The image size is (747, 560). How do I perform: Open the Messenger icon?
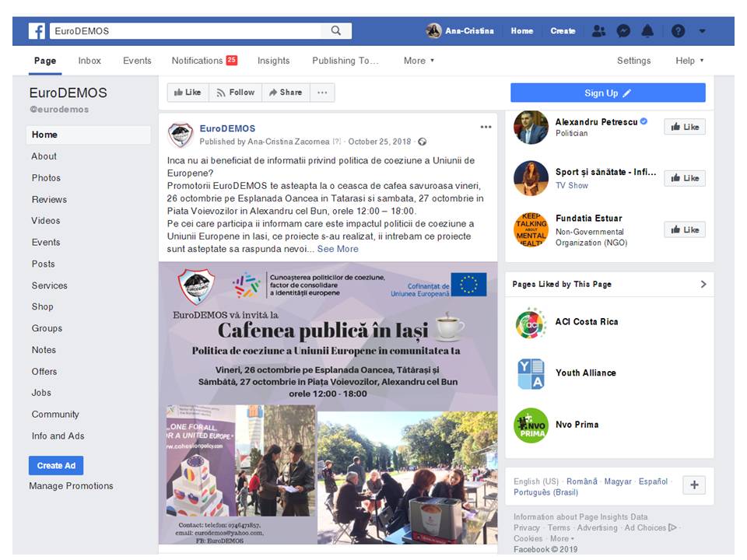tap(623, 31)
